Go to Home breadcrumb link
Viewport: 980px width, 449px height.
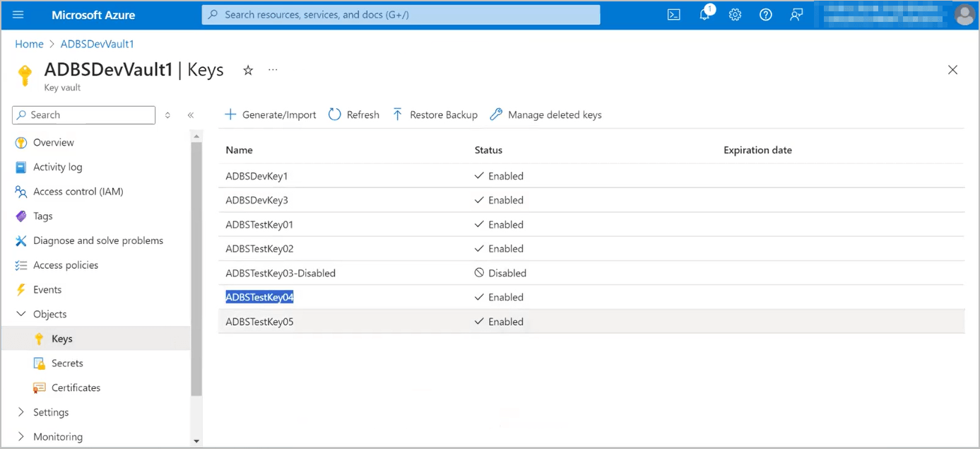[29, 44]
